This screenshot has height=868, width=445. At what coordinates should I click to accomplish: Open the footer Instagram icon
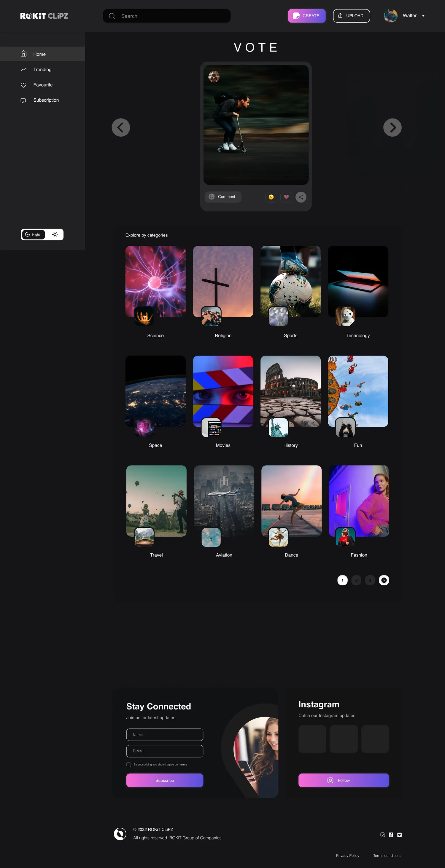383,835
